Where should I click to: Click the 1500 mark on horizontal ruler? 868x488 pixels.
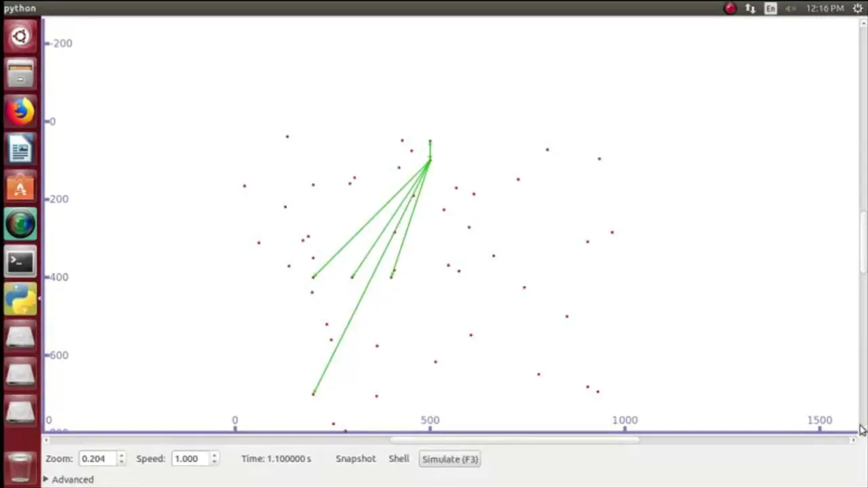pos(819,420)
